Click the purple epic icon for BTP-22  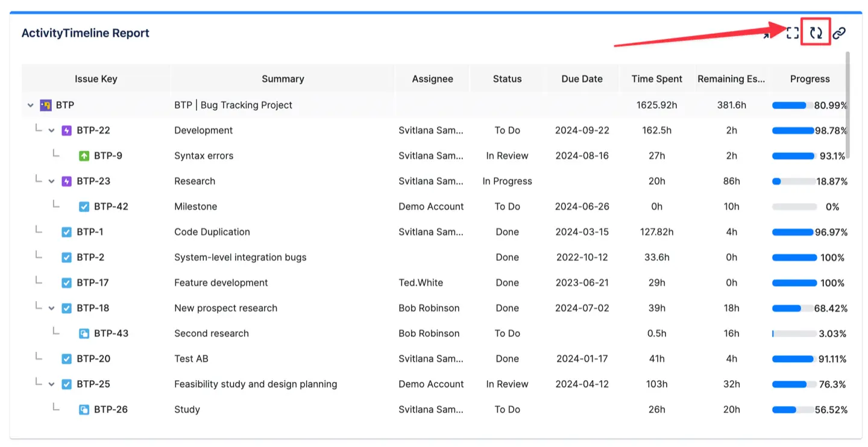[67, 131]
